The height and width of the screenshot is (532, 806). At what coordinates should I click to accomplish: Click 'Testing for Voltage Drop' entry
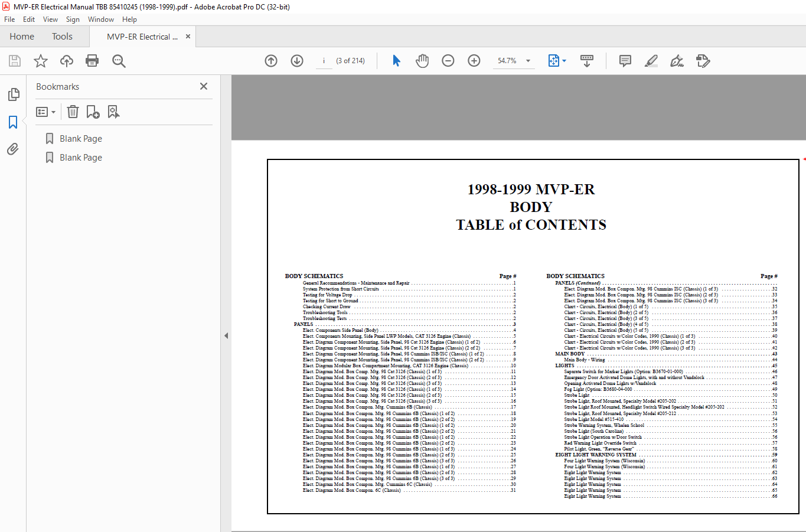pos(328,295)
